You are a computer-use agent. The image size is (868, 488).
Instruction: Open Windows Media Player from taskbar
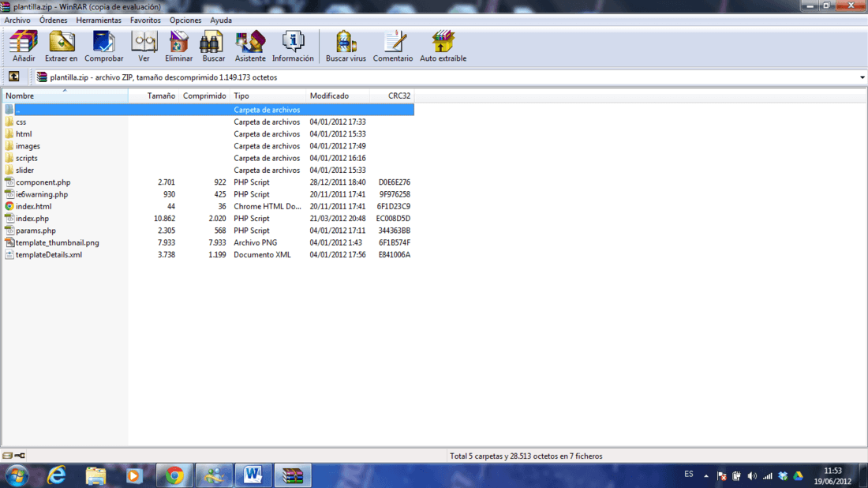pos(133,475)
